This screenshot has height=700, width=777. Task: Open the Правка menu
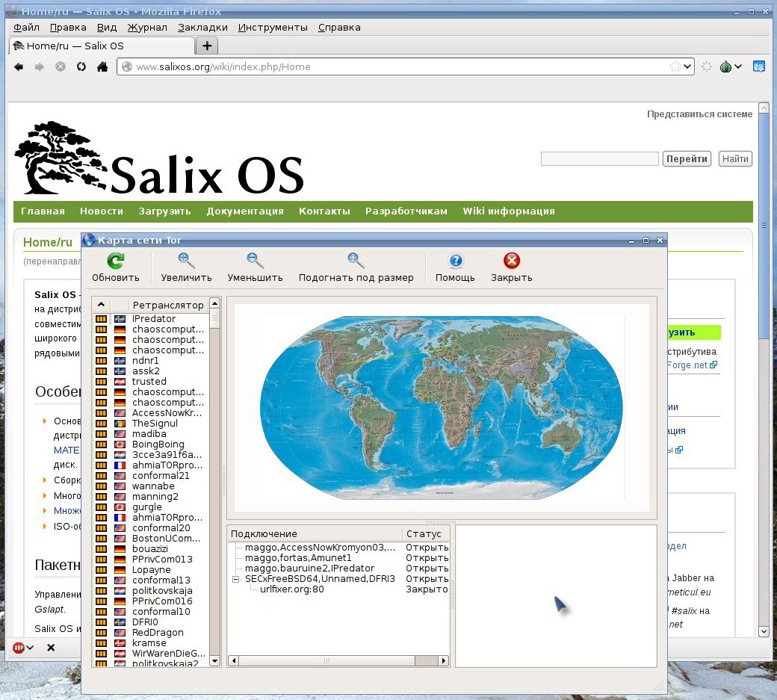tap(68, 27)
